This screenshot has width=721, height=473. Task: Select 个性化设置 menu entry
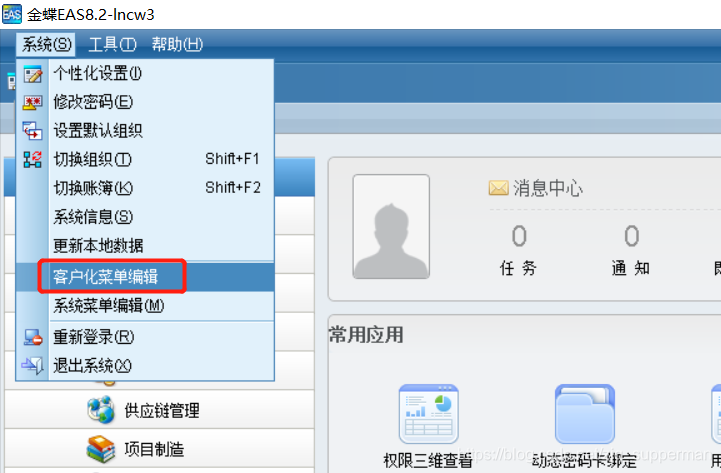coord(145,74)
